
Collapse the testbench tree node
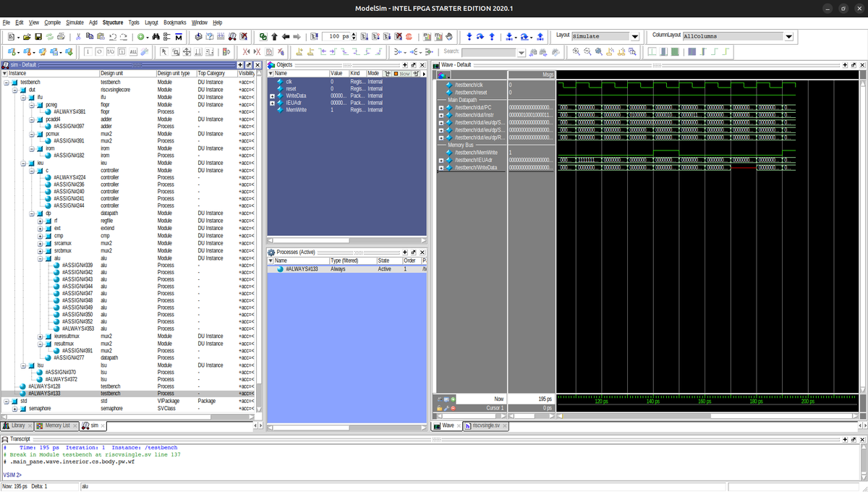coord(6,82)
